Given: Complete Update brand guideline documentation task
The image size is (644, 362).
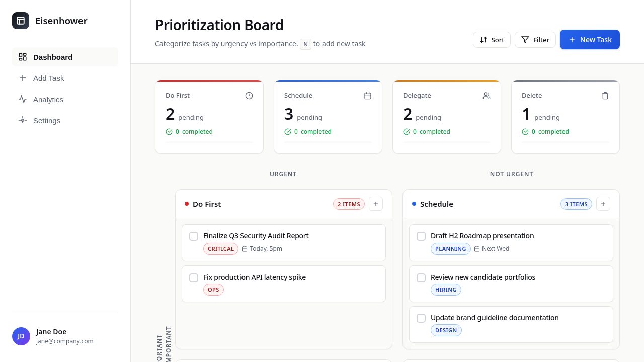Looking at the screenshot, I should tap(421, 318).
